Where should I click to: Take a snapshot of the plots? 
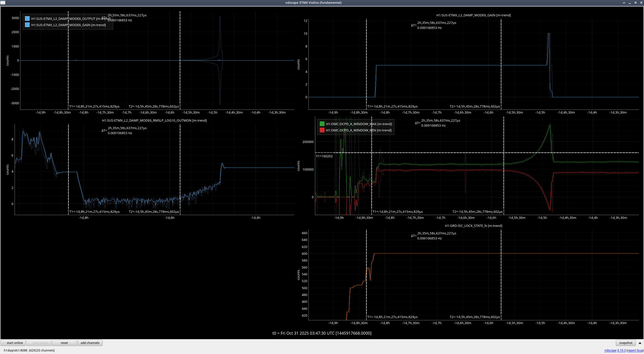point(625,343)
